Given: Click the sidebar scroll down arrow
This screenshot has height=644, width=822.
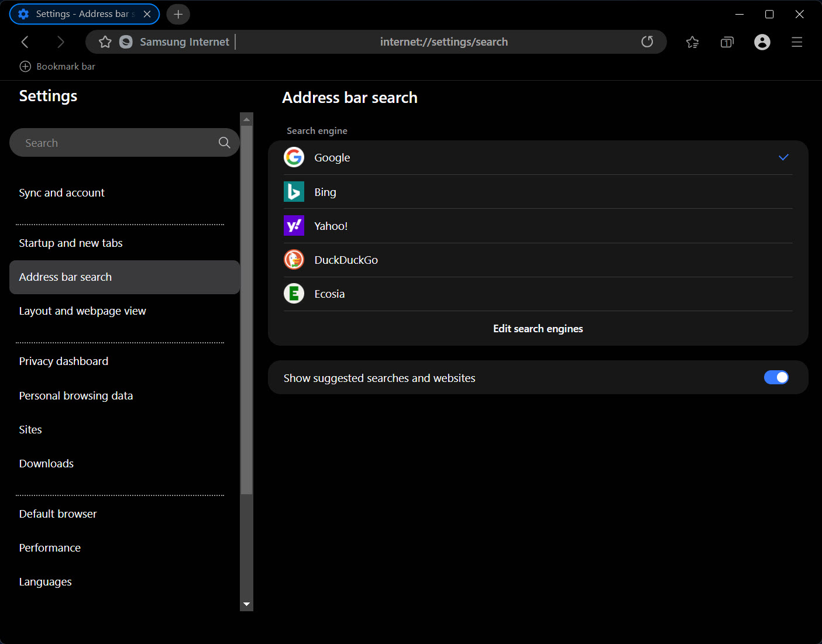Looking at the screenshot, I should pyautogui.click(x=246, y=604).
